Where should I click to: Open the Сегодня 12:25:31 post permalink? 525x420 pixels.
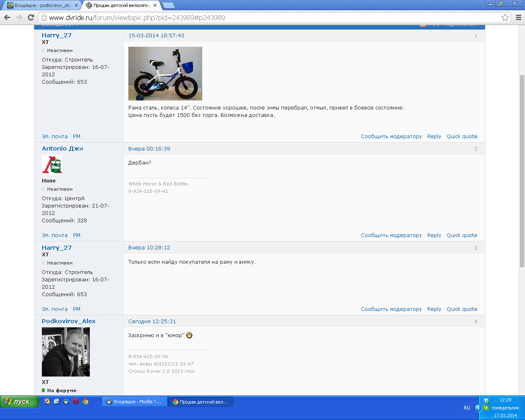(152, 322)
